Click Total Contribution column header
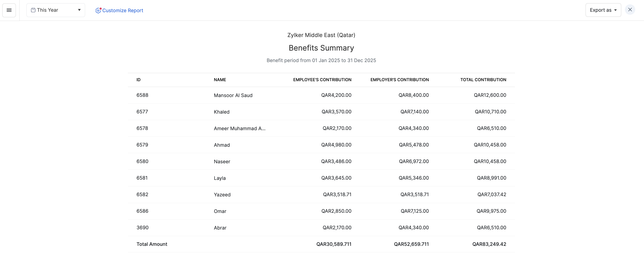The image size is (644, 270). pos(483,80)
